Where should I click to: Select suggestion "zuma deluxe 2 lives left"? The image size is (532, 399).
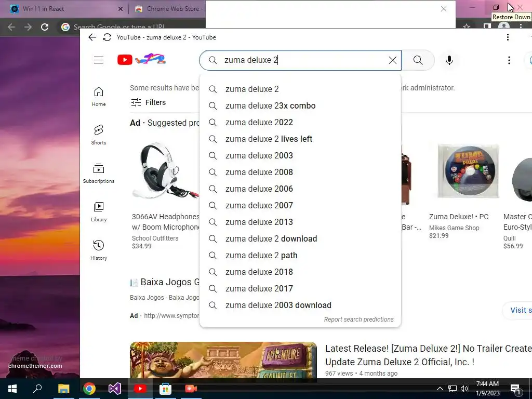click(300, 139)
